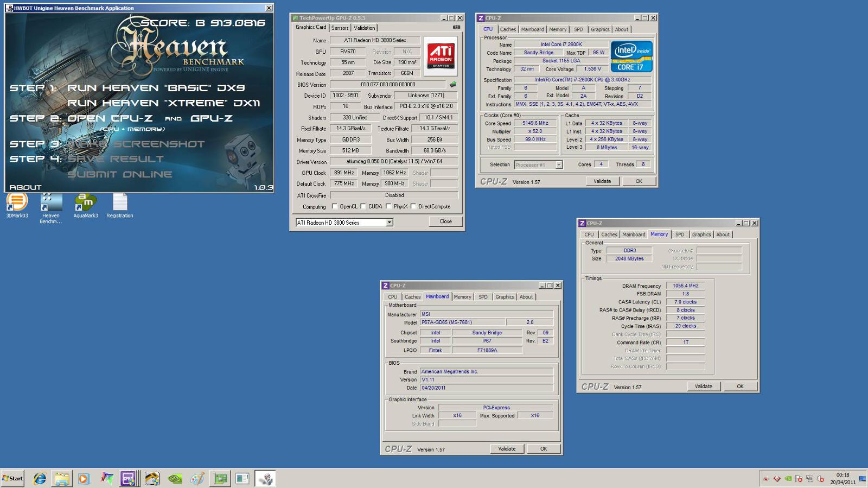Open the Validation tab in GPU-Z
This screenshot has height=488, width=868.
364,28
